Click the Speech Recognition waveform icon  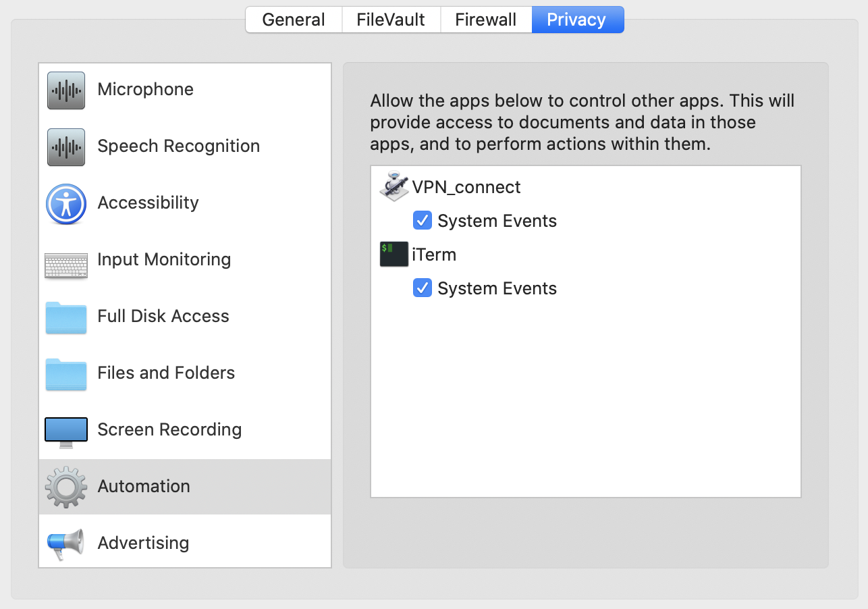pyautogui.click(x=66, y=147)
